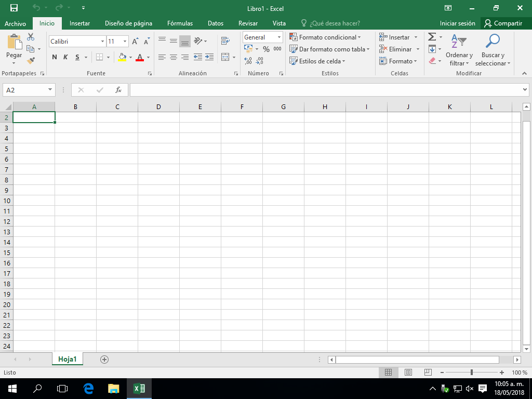Click the new sheet plus button
532x399 pixels.
click(105, 359)
